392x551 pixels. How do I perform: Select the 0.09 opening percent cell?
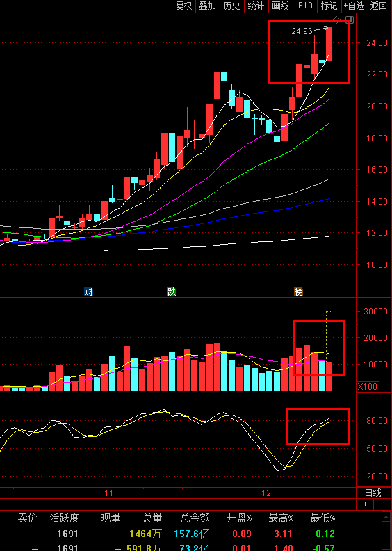point(242,534)
